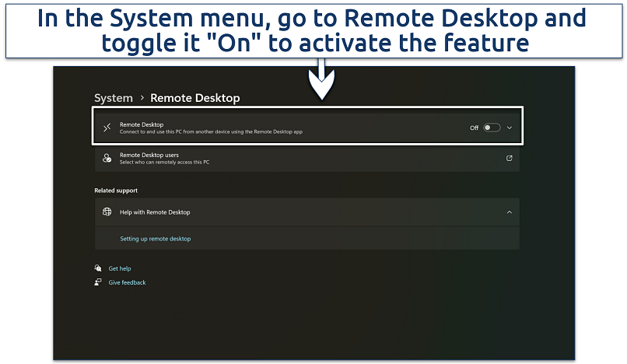Open external link icon for Remote Desktop users

(510, 159)
